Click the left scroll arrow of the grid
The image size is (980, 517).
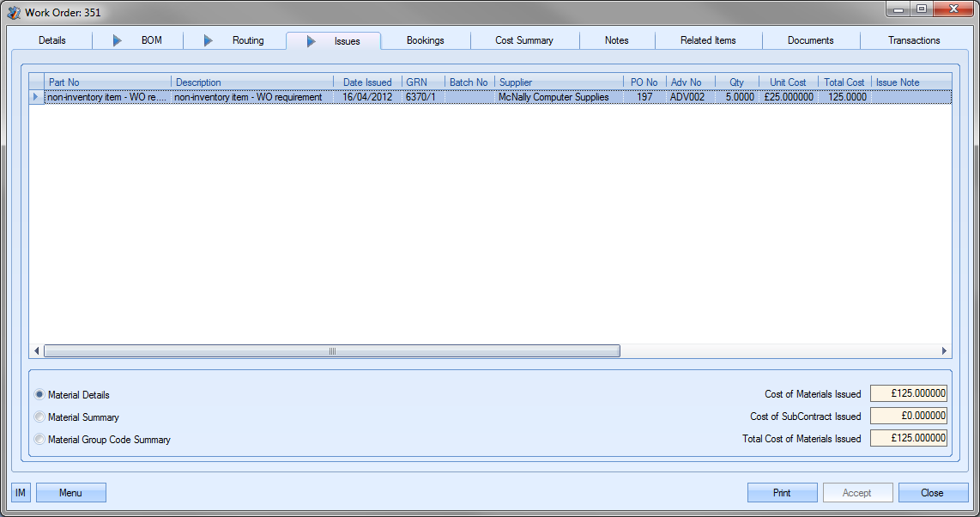click(37, 351)
